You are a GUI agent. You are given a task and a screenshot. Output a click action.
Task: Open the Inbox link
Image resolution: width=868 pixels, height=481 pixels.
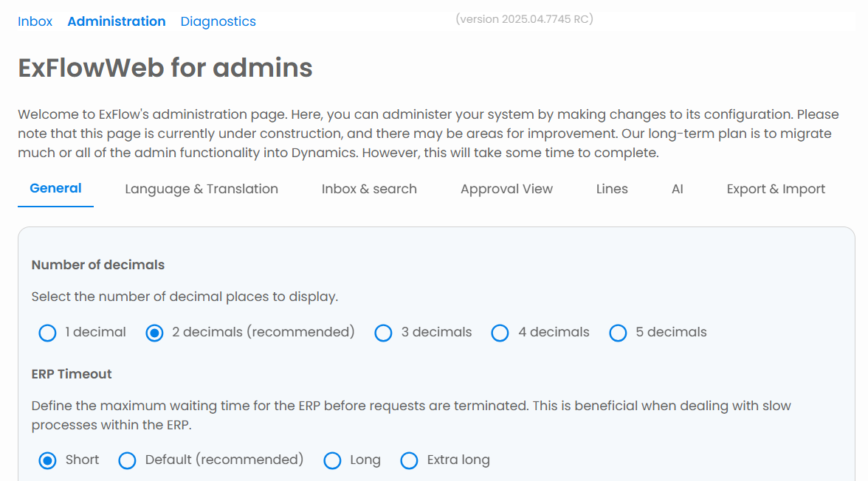pos(35,21)
